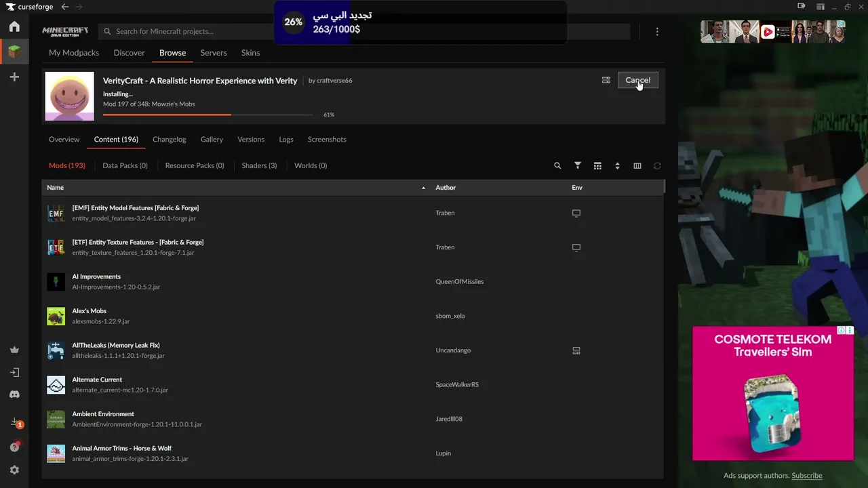Click the sign-in arrow icon in sidebar
Image resolution: width=868 pixels, height=488 pixels.
click(x=14, y=372)
